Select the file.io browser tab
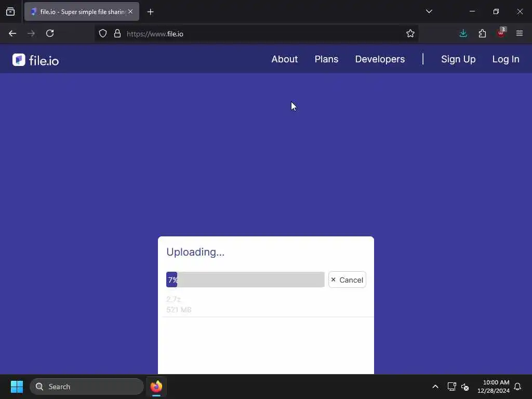Image resolution: width=532 pixels, height=399 pixels. pyautogui.click(x=82, y=12)
